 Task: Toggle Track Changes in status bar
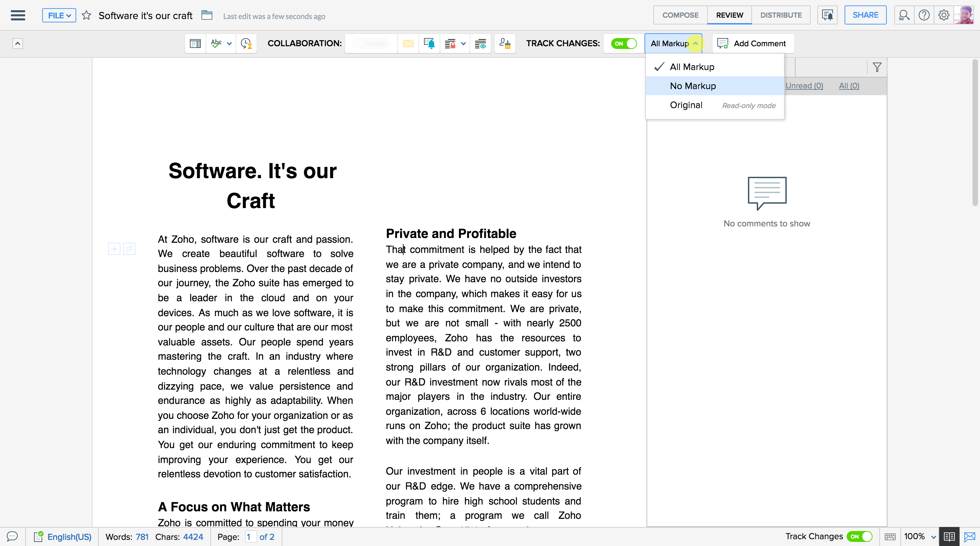(860, 536)
